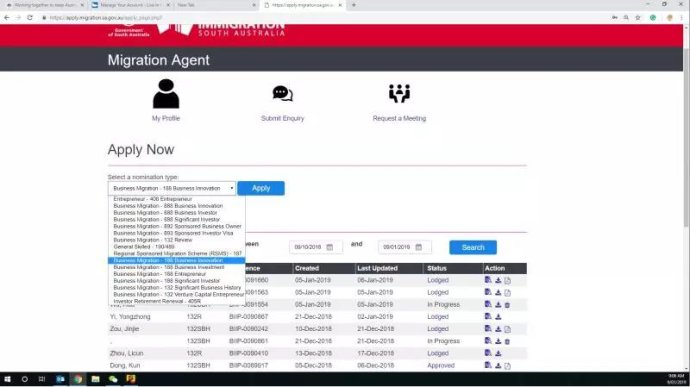Open the calendar picker for end date
This screenshot has width=690, height=387.
pyautogui.click(x=418, y=247)
